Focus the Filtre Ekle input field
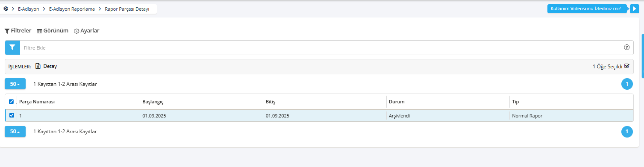Viewport: 644px width, 167px height. pyautogui.click(x=321, y=47)
